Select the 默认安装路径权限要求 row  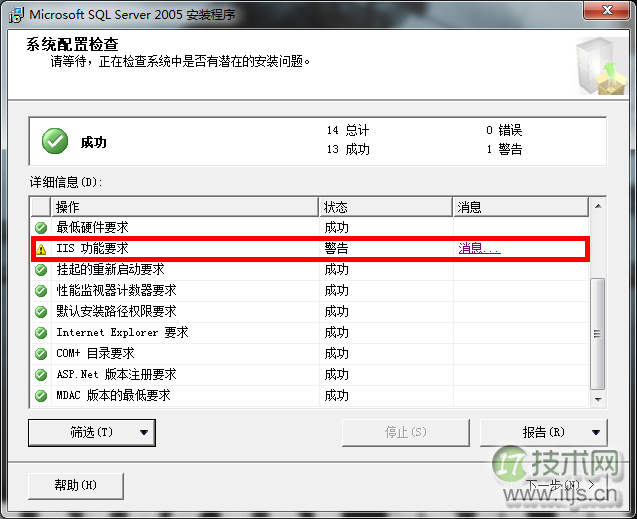[310, 311]
